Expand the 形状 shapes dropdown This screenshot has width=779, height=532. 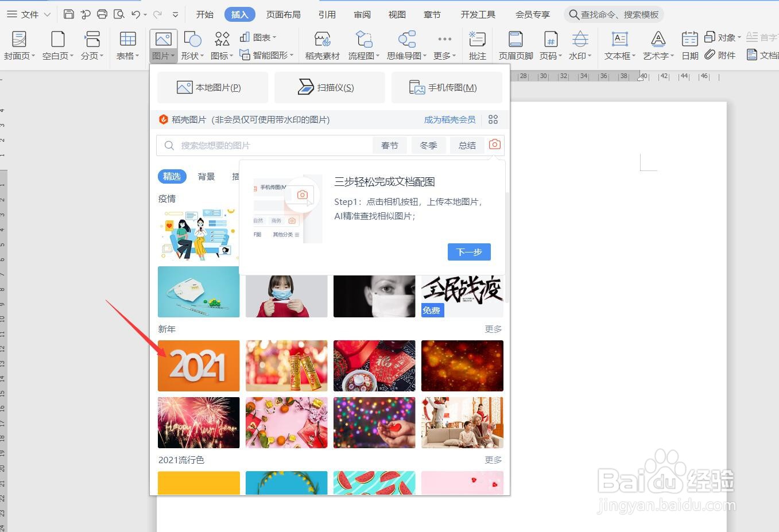point(192,45)
